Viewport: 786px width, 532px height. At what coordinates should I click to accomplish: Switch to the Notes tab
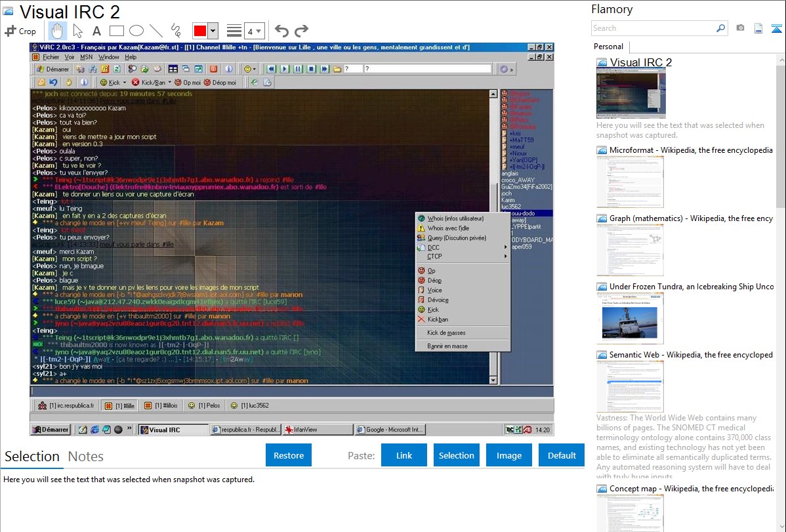(85, 457)
